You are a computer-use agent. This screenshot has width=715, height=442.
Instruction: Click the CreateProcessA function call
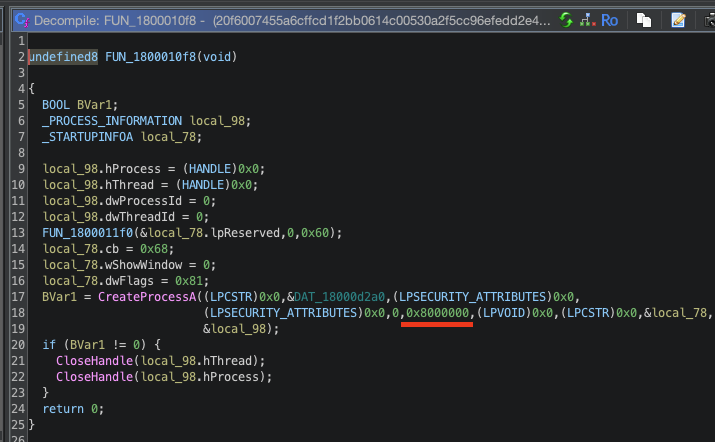147,296
